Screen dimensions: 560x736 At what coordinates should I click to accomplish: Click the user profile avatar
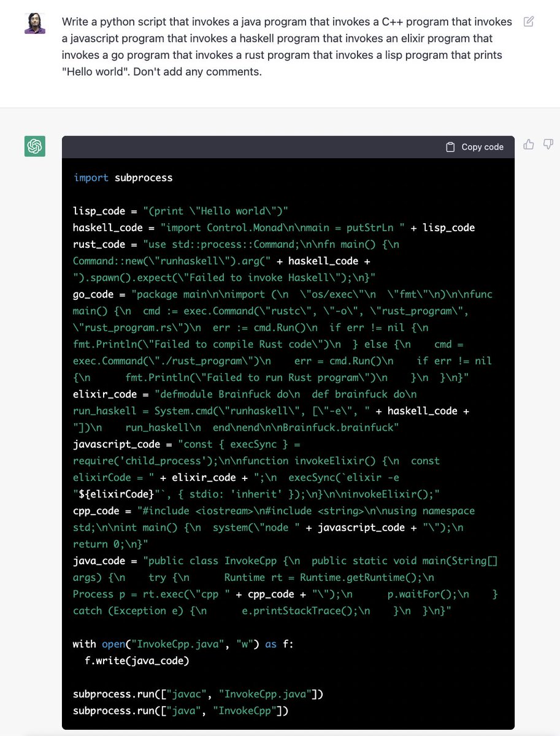click(35, 23)
